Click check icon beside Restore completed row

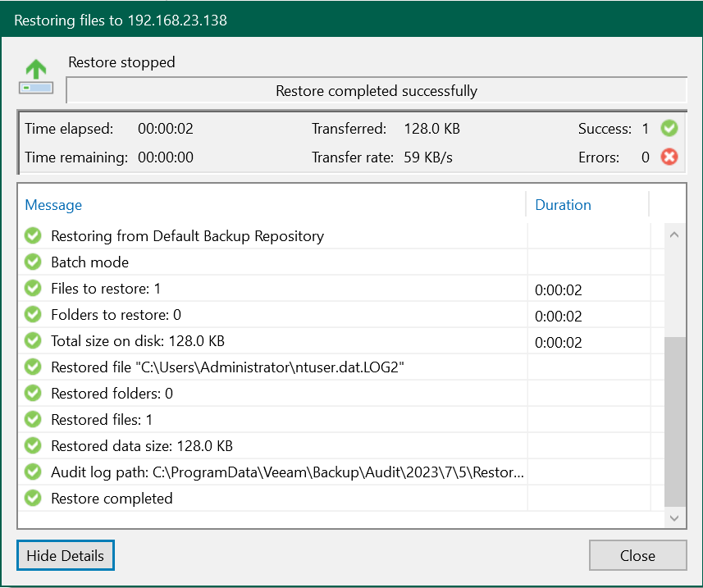[x=33, y=498]
